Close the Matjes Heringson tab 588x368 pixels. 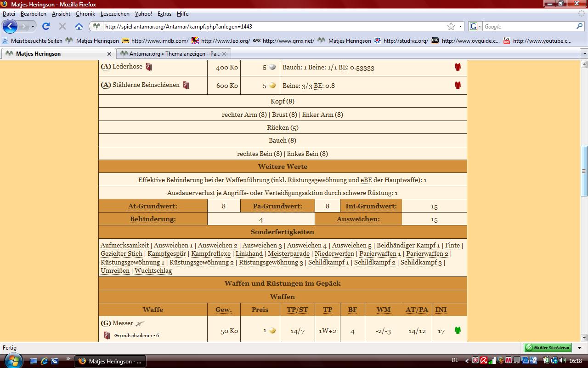109,54
